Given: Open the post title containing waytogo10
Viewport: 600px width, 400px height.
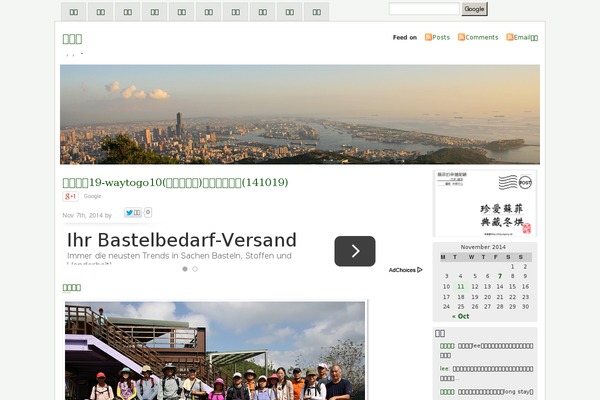Looking at the screenshot, I should tap(175, 183).
